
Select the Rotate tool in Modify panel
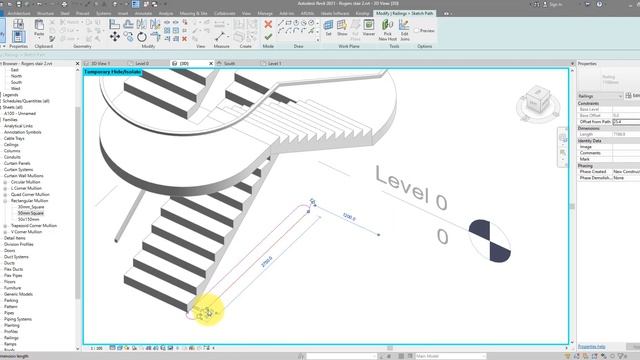142,37
